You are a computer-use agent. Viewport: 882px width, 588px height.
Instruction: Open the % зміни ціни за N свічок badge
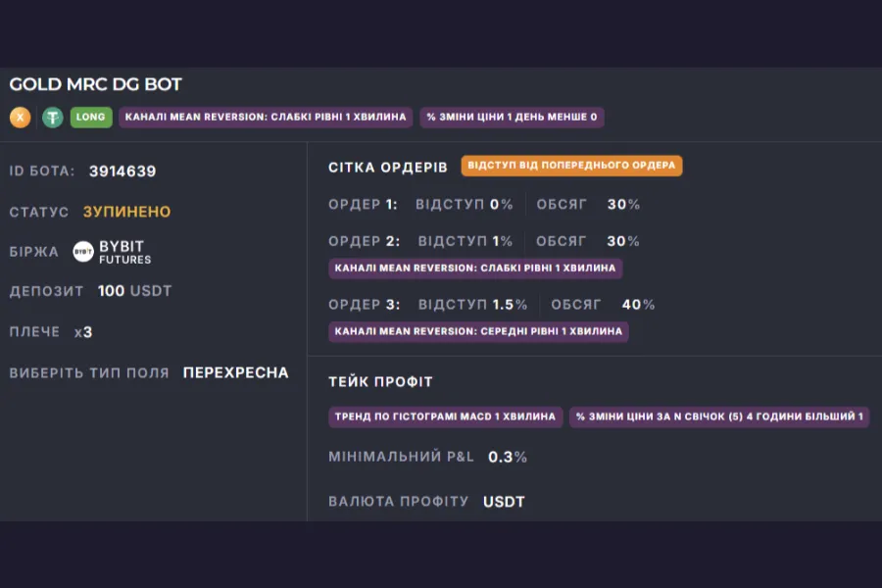[x=718, y=416]
